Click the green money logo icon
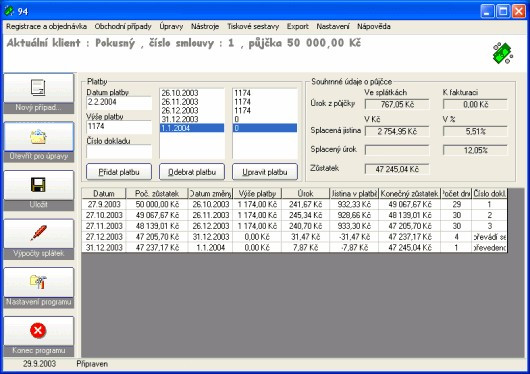The image size is (530, 374). tap(503, 53)
